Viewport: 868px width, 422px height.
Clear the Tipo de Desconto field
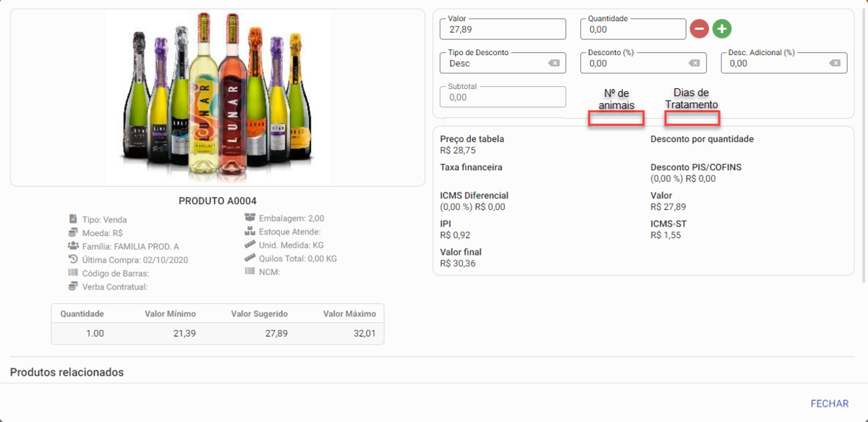click(x=554, y=63)
